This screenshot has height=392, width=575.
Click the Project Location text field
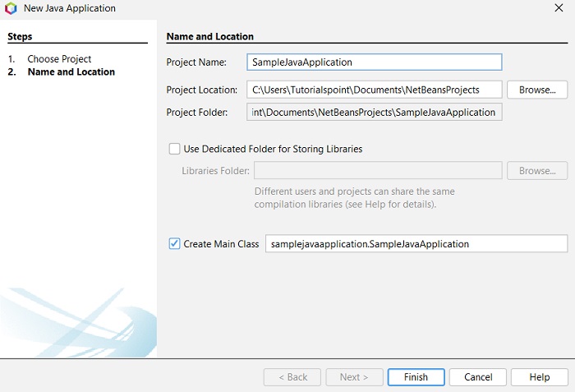374,90
